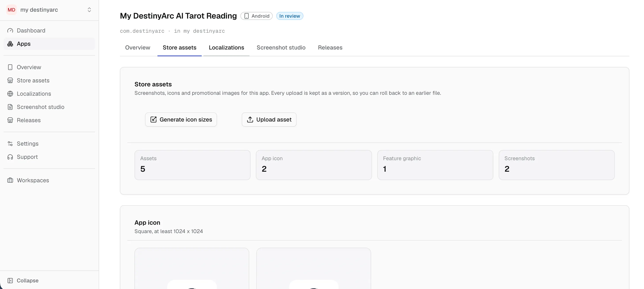This screenshot has width=644, height=289.
Task: Click the sidebar Store assets shop icon
Action: click(10, 80)
